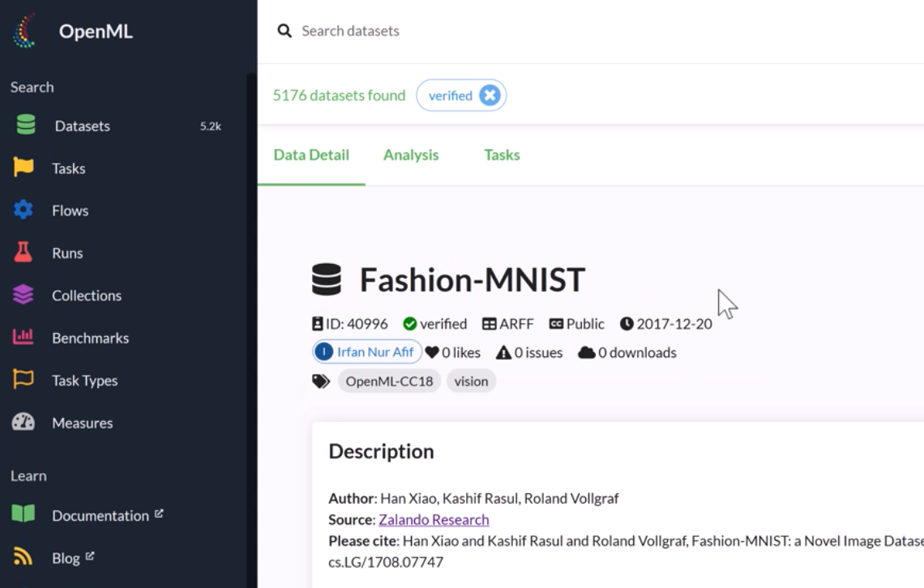This screenshot has height=588, width=924.
Task: Open Measures via the gauge icon
Action: pyautogui.click(x=24, y=422)
